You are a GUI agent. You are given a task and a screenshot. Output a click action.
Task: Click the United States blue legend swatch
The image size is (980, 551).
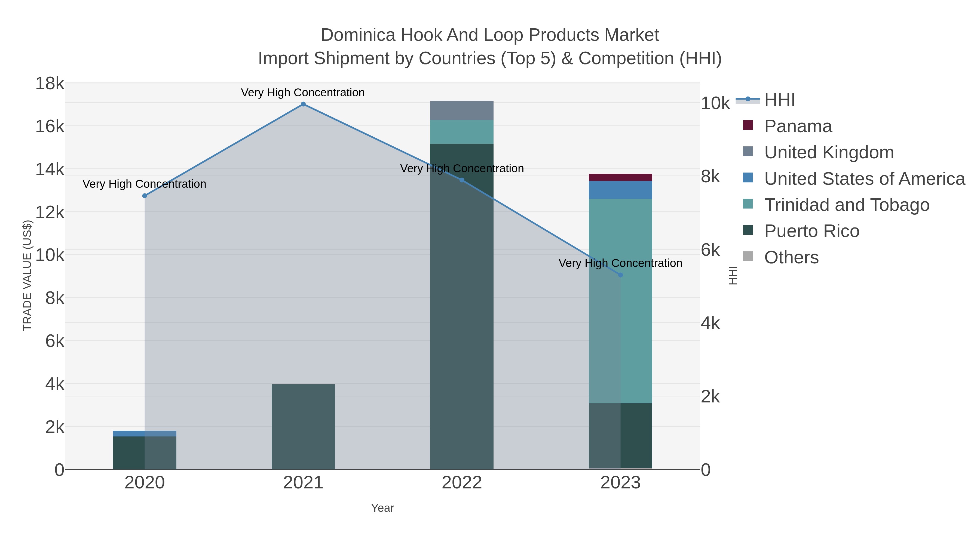(x=748, y=178)
